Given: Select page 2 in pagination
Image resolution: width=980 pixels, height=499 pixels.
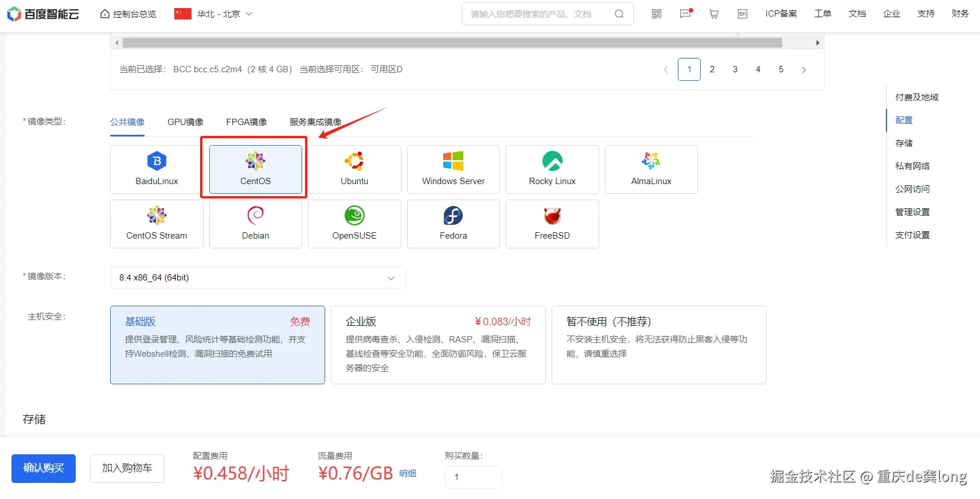Looking at the screenshot, I should coord(712,69).
